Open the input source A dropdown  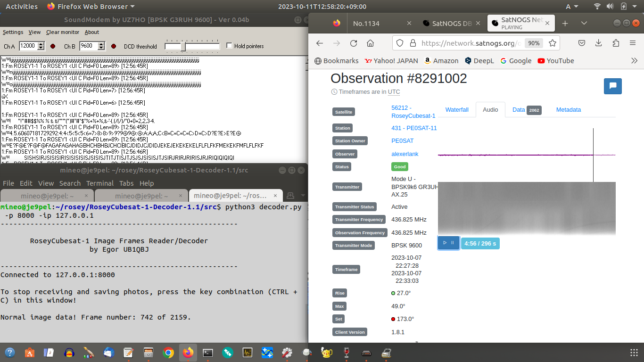571,7
